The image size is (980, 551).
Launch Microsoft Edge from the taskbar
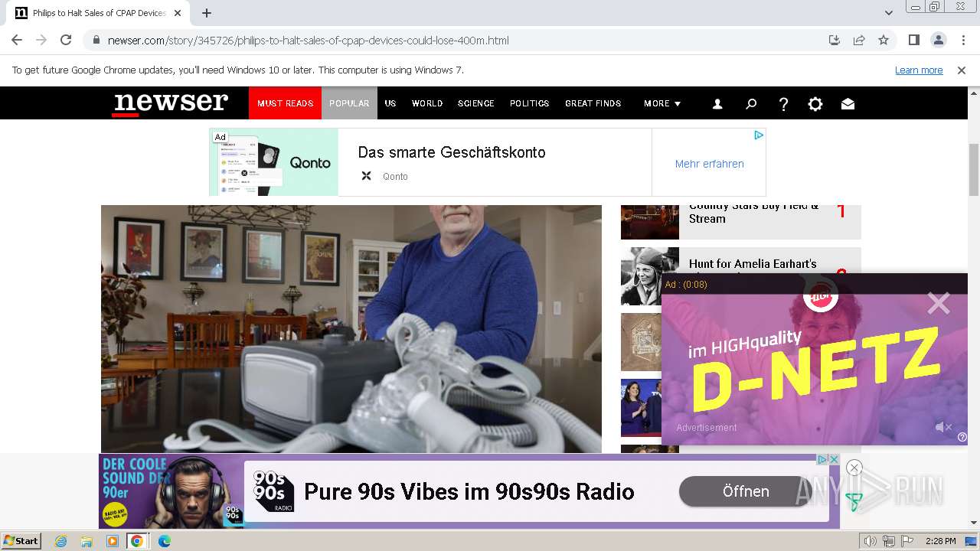[164, 541]
